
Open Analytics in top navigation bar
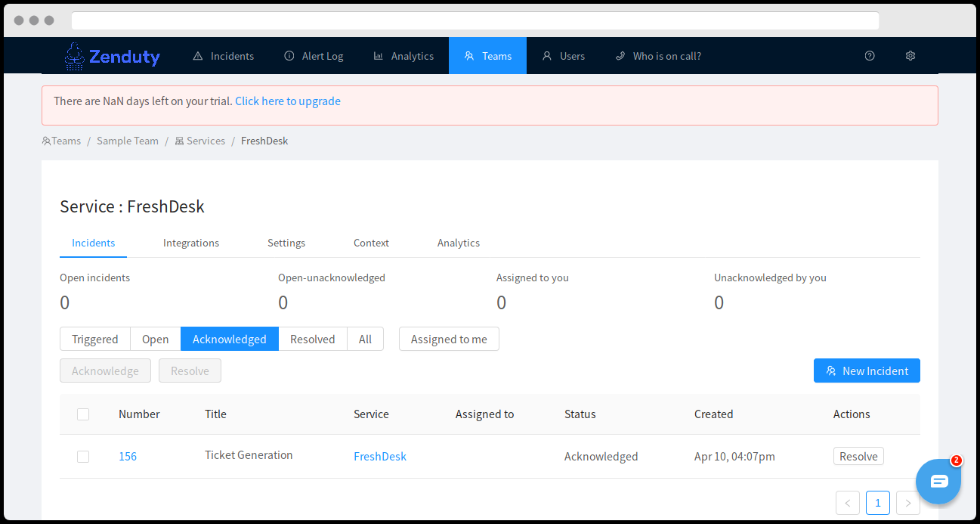coord(403,56)
